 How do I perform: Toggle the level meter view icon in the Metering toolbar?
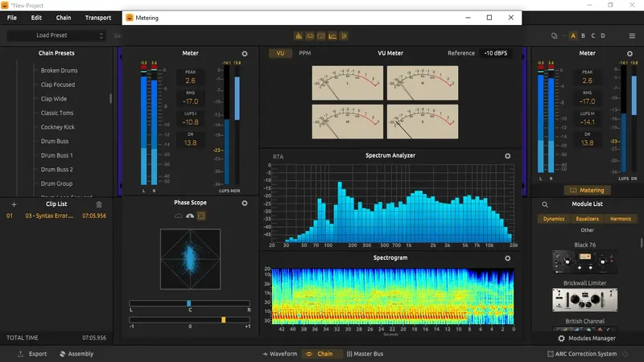[299, 36]
